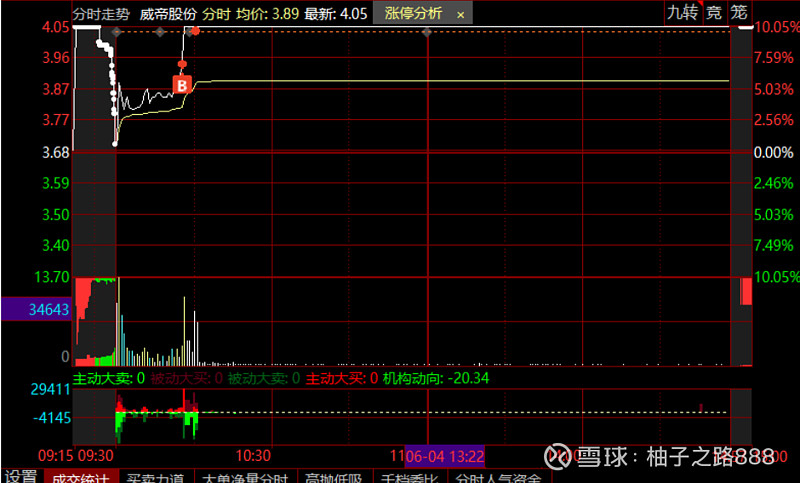
Task: Click the gray diamond marker at chart midpoint
Action: coord(427,32)
